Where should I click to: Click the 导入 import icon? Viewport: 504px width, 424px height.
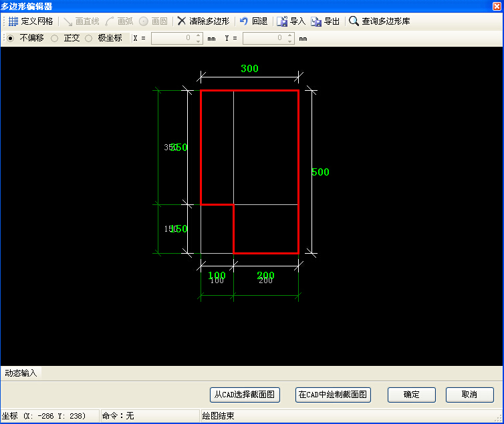282,21
